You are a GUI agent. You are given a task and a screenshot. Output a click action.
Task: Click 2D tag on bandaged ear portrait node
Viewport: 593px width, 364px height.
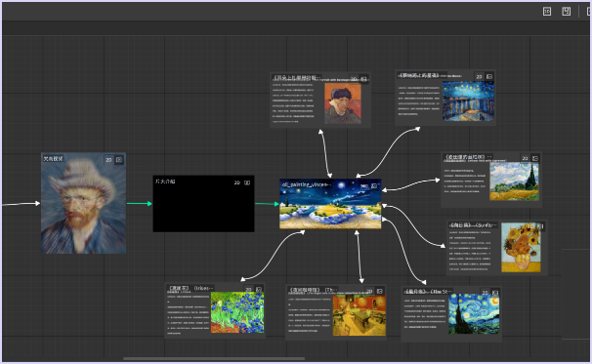pos(354,79)
